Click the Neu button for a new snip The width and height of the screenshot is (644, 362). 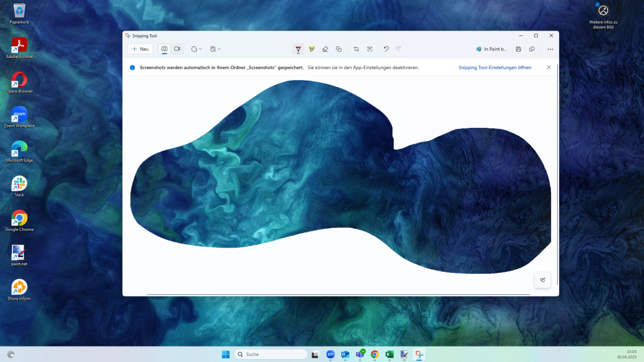140,49
